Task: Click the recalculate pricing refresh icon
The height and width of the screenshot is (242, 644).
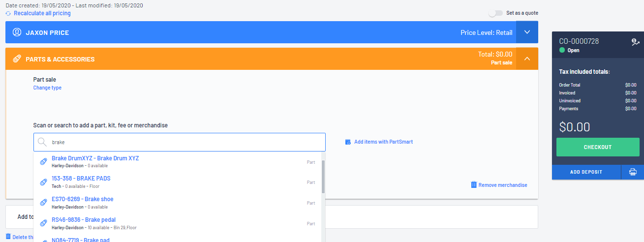Action: pyautogui.click(x=8, y=14)
